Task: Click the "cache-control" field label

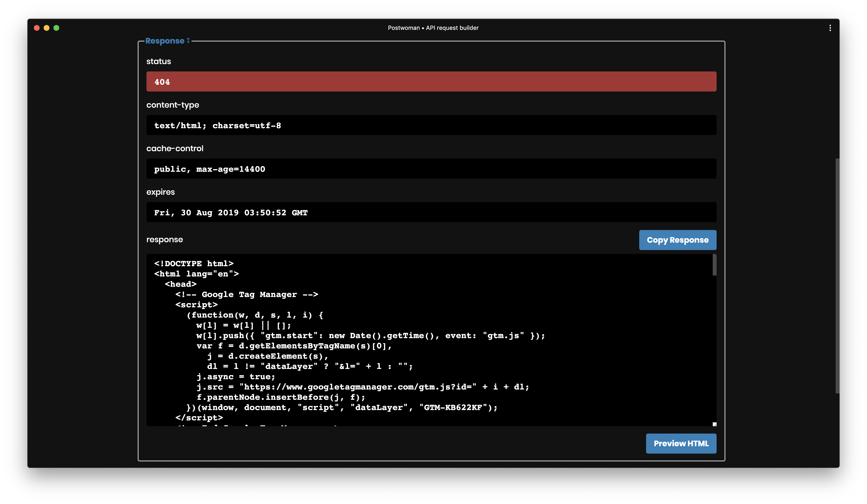Action: 175,149
